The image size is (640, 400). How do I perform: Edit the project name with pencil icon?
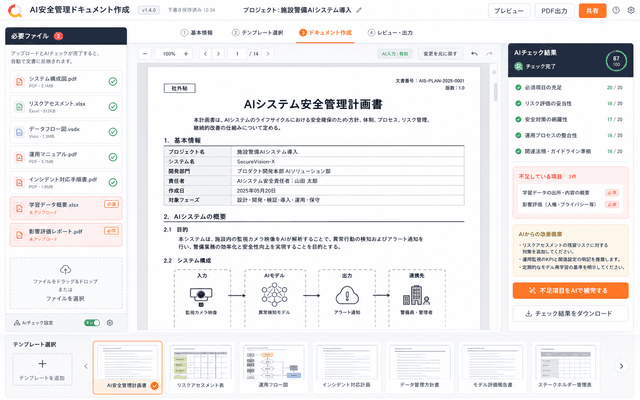(359, 10)
